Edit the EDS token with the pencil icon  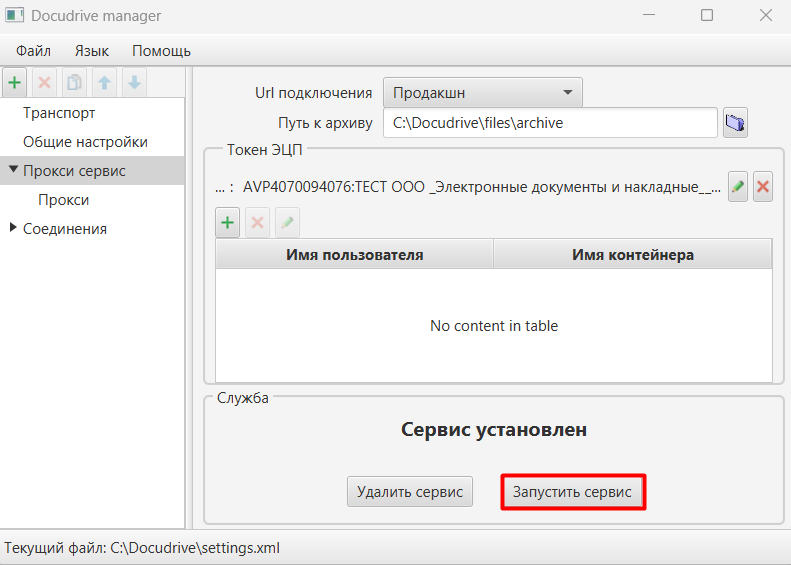(738, 187)
